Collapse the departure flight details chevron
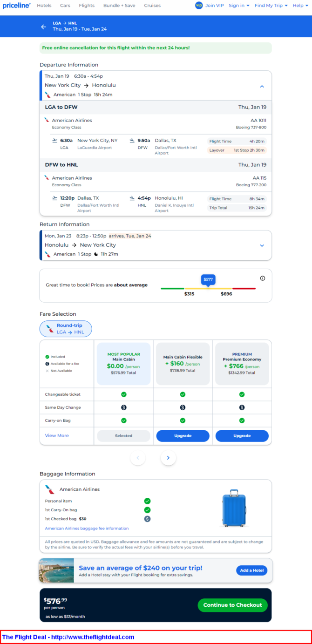The height and width of the screenshot is (644, 312). click(x=262, y=86)
